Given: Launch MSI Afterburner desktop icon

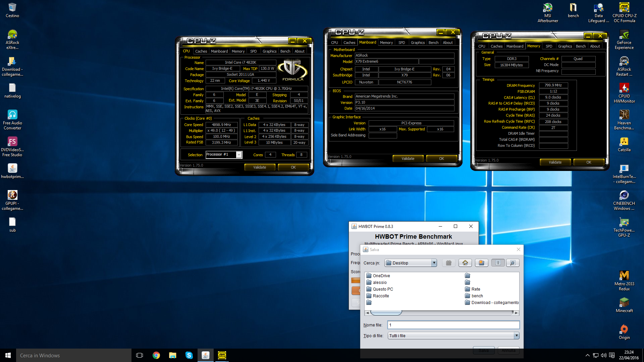Looking at the screenshot, I should tap(548, 13).
